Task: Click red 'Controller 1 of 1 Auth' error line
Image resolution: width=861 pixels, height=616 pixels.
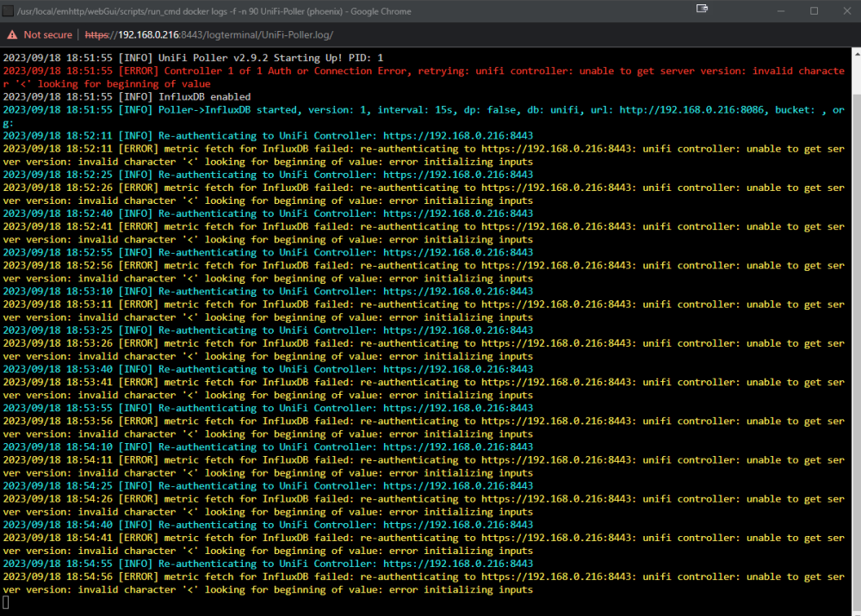Action: (x=424, y=77)
